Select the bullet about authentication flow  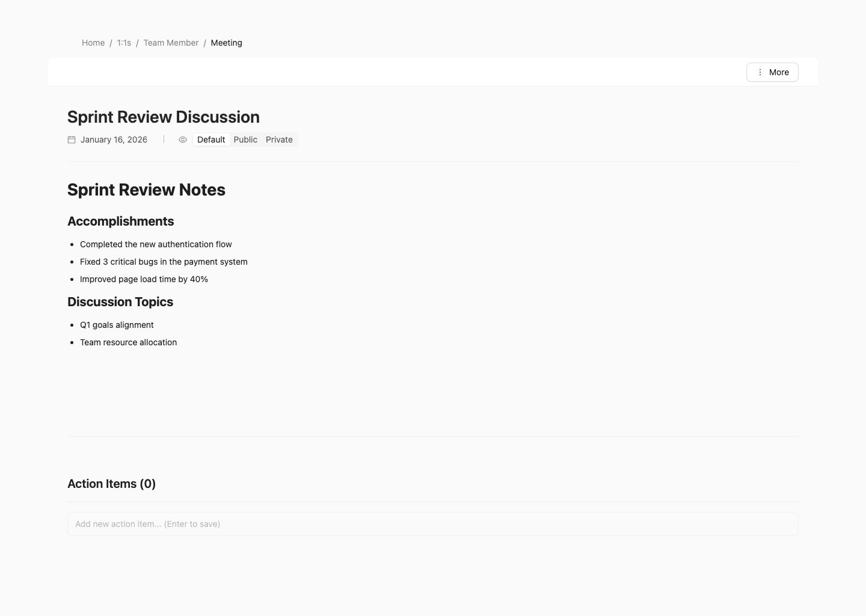click(x=156, y=244)
